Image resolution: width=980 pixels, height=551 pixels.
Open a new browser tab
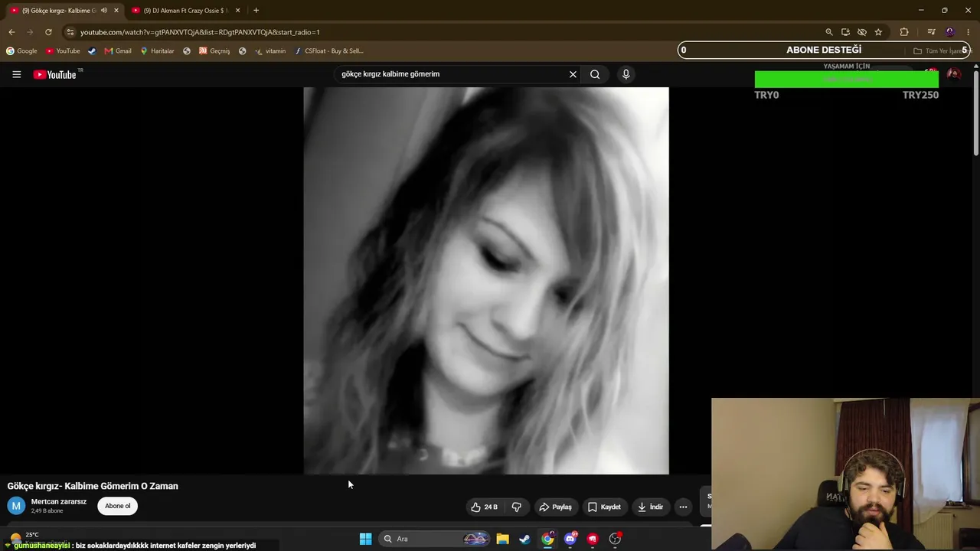point(256,11)
